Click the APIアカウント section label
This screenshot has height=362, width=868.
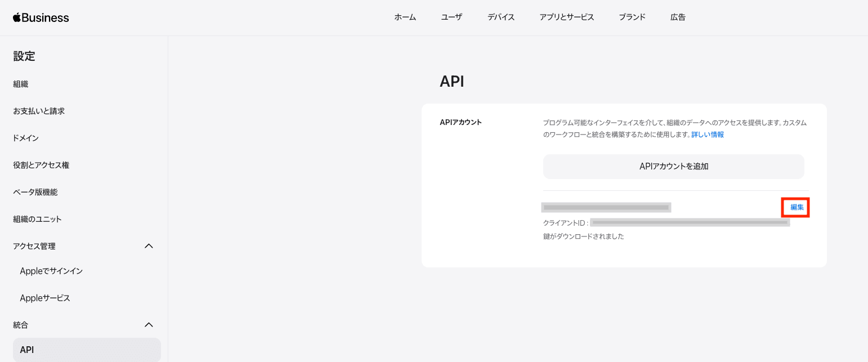(x=461, y=122)
